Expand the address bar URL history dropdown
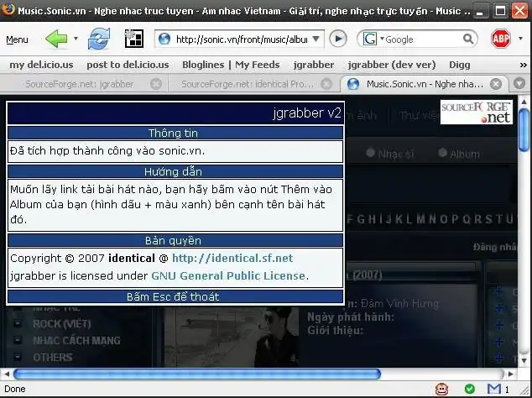The width and height of the screenshot is (532, 398). pyautogui.click(x=316, y=39)
